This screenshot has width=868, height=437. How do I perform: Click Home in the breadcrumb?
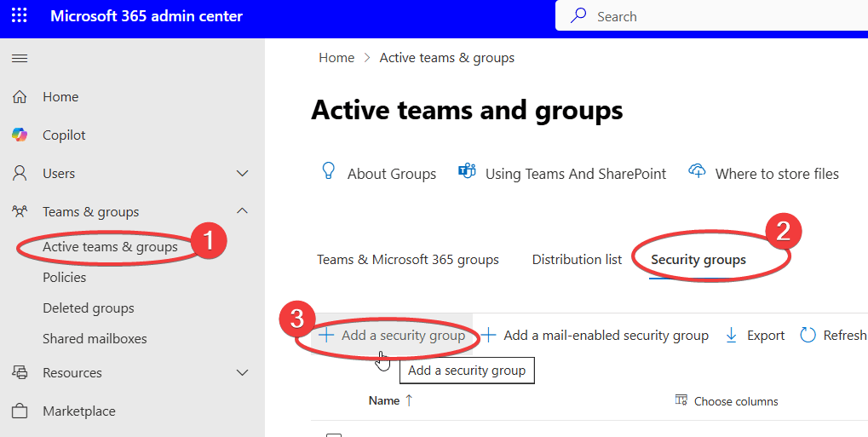point(336,58)
